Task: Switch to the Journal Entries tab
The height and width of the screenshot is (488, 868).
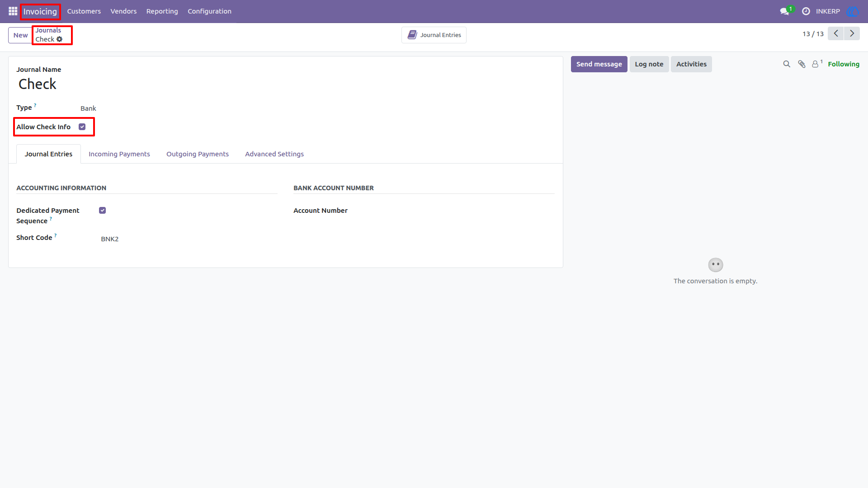Action: [48, 154]
